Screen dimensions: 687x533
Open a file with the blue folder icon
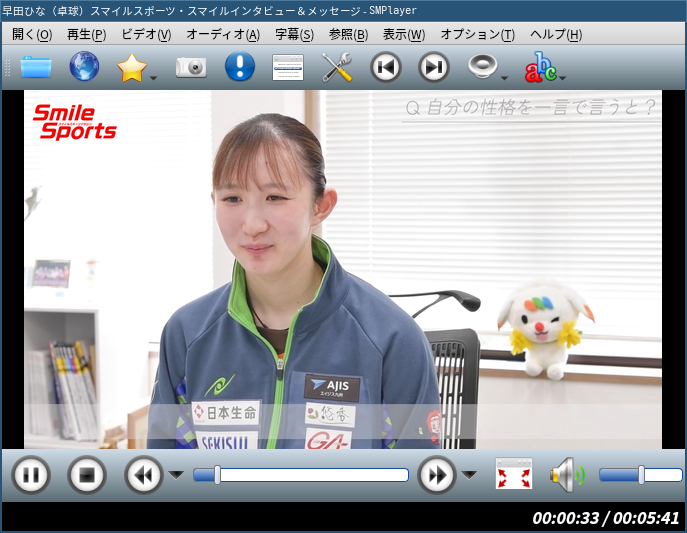click(36, 67)
